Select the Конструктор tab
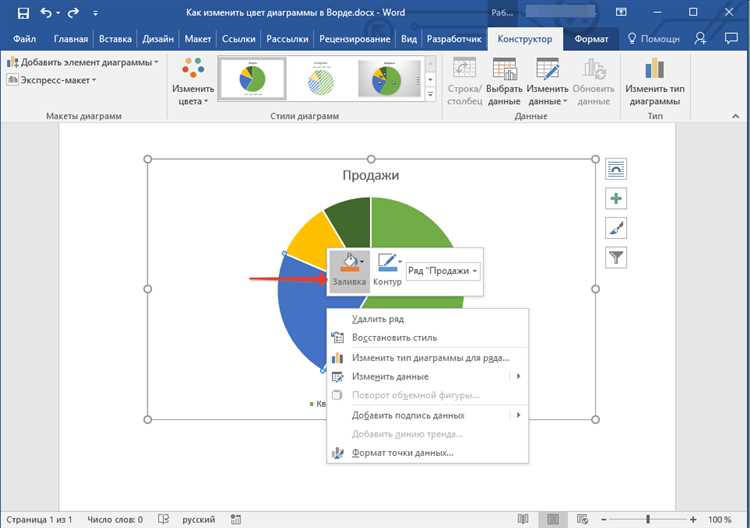This screenshot has width=750, height=528. [525, 39]
